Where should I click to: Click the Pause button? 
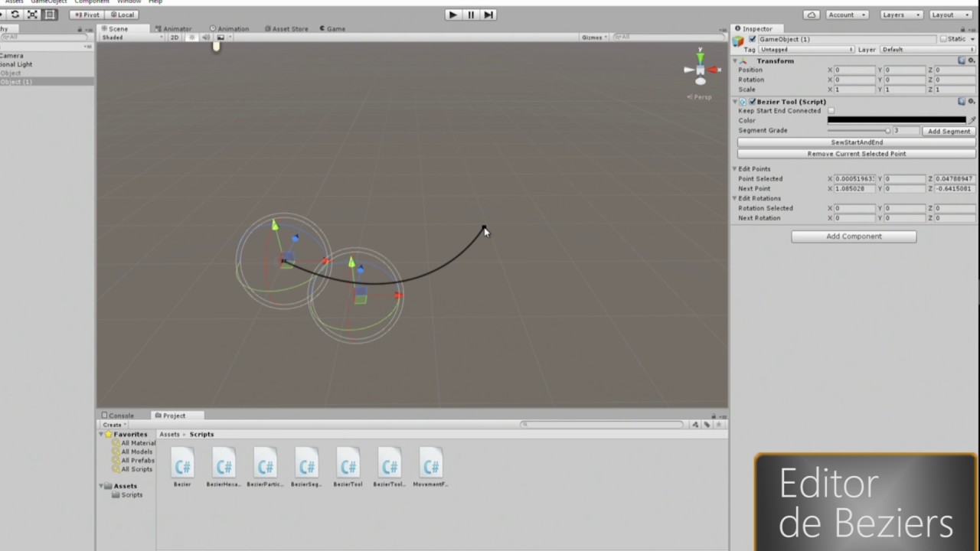471,15
